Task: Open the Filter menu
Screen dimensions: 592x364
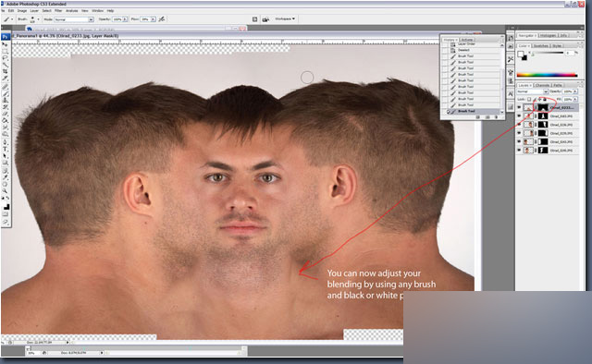Action: 58,10
